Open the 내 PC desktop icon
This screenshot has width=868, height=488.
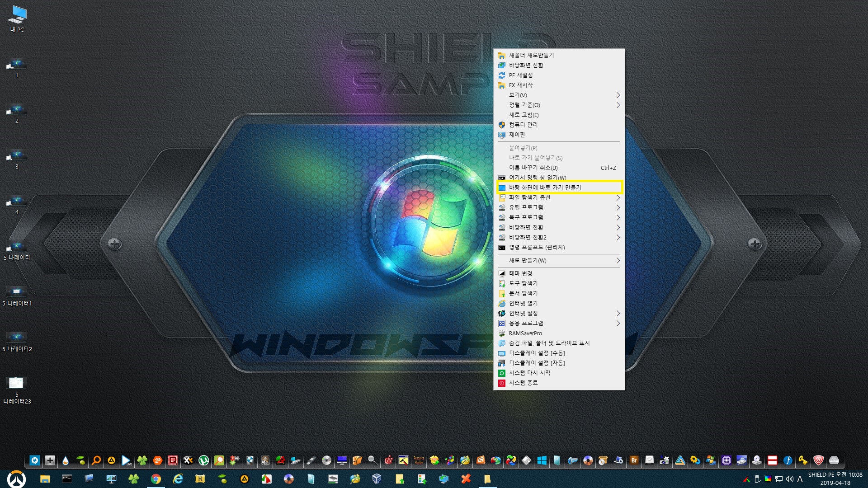[x=17, y=19]
